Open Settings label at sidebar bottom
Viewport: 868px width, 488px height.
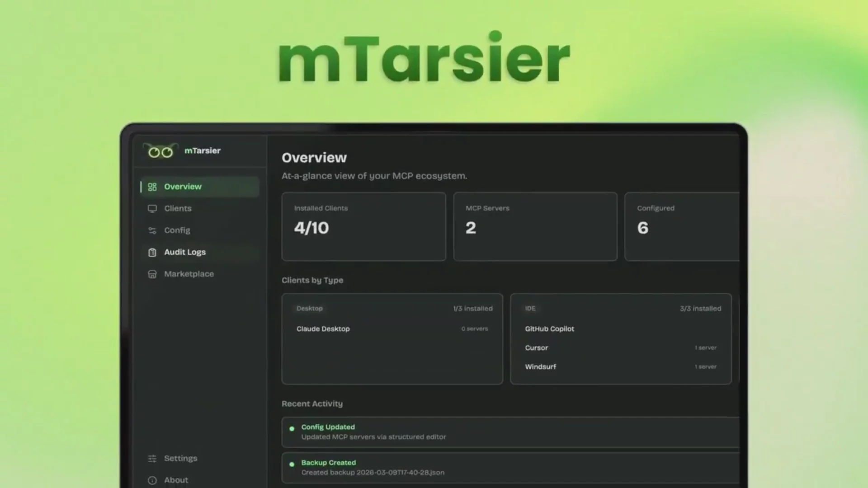point(180,458)
